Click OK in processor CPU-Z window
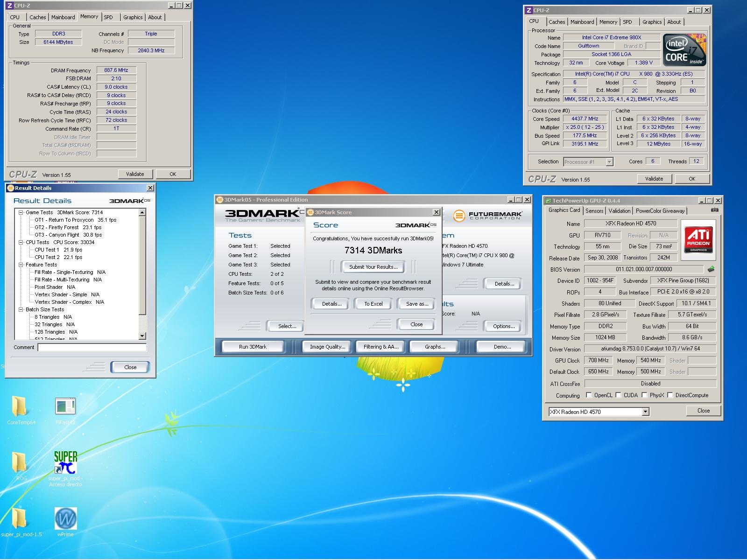Screen dimensions: 747x560 692,179
